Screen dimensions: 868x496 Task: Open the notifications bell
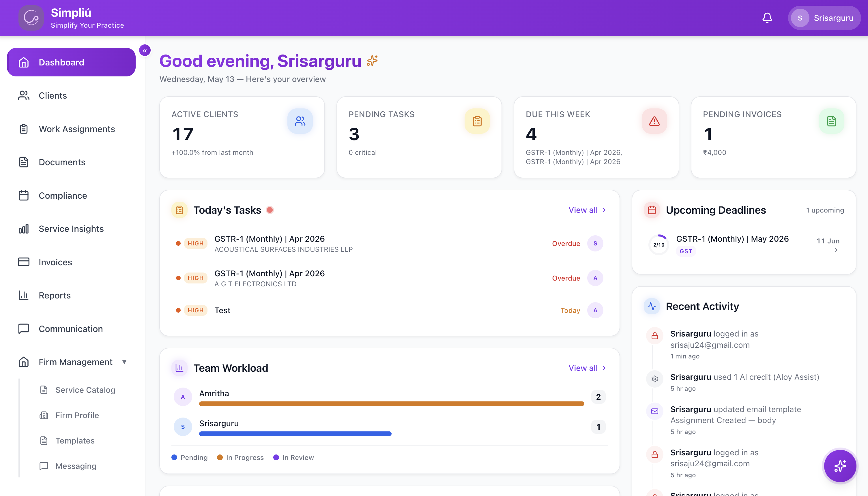click(767, 18)
